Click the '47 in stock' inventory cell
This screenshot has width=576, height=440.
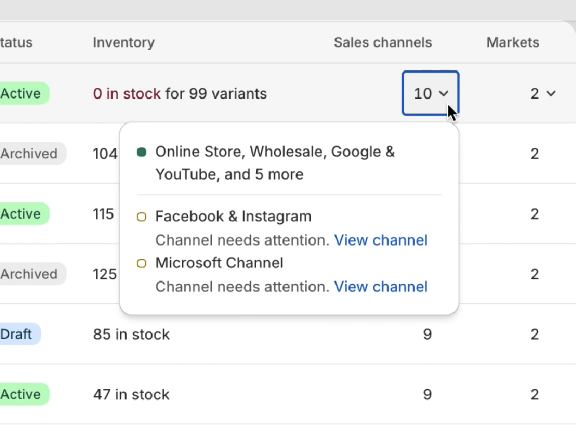(132, 394)
